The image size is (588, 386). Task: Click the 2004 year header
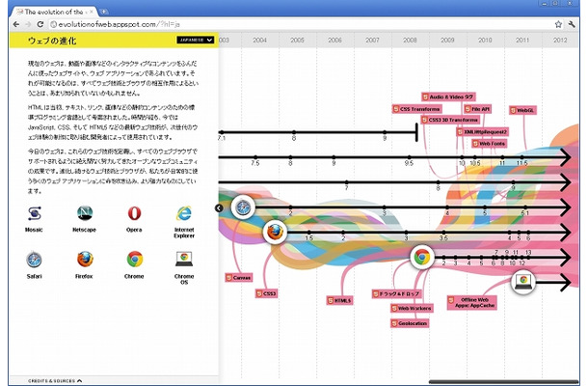point(259,40)
